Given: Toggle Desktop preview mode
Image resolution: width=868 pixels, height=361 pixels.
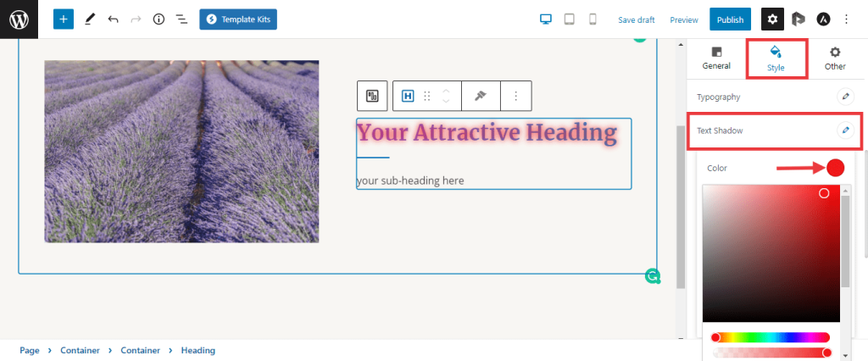Looking at the screenshot, I should 547,19.
